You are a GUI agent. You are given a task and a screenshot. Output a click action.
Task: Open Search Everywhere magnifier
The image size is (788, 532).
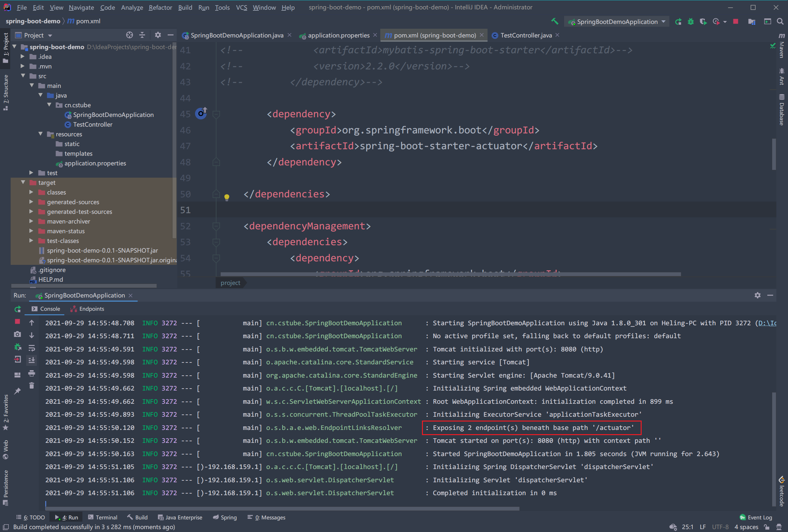[x=780, y=22]
